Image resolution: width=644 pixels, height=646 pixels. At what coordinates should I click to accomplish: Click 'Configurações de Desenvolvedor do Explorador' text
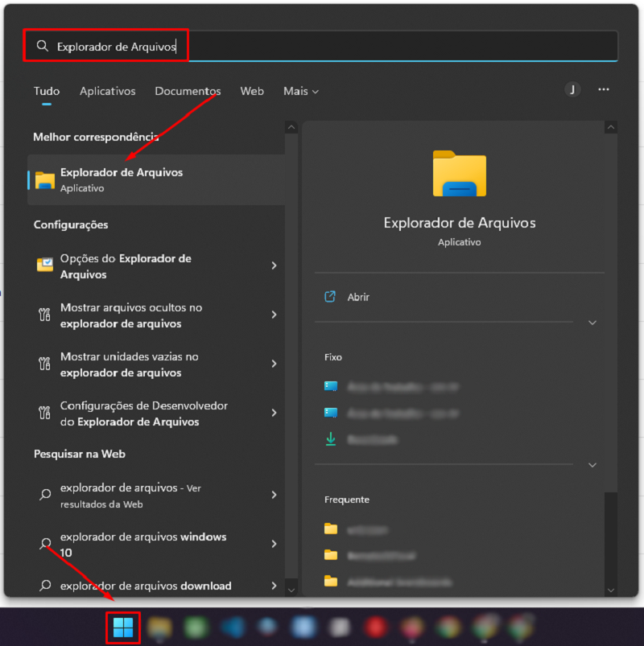tap(144, 414)
